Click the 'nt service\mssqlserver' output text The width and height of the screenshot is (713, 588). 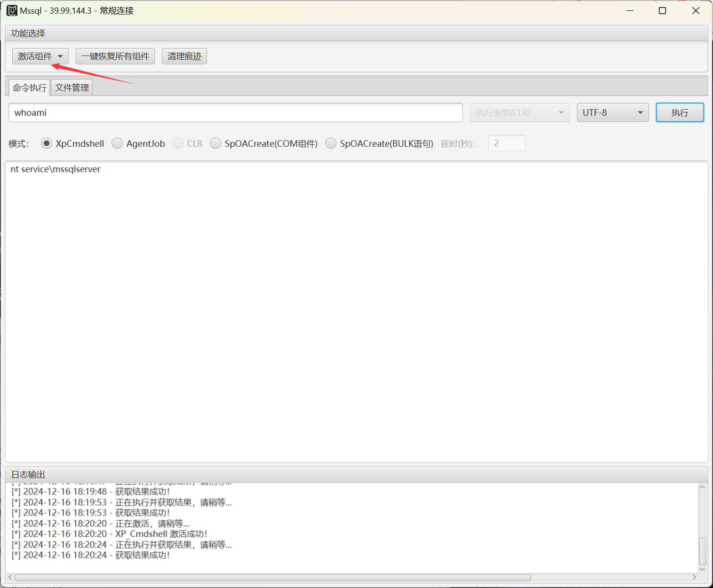56,169
